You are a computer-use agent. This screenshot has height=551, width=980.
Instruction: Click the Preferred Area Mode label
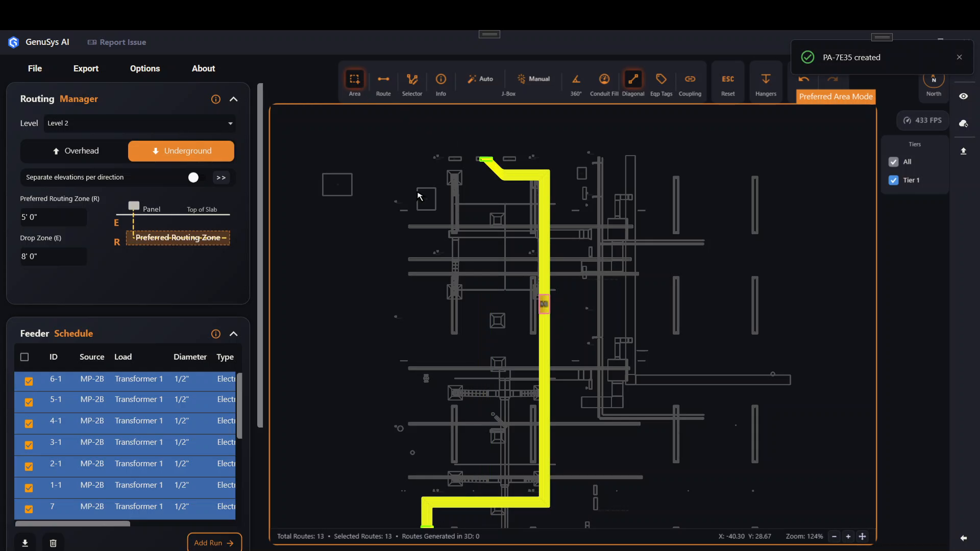836,96
